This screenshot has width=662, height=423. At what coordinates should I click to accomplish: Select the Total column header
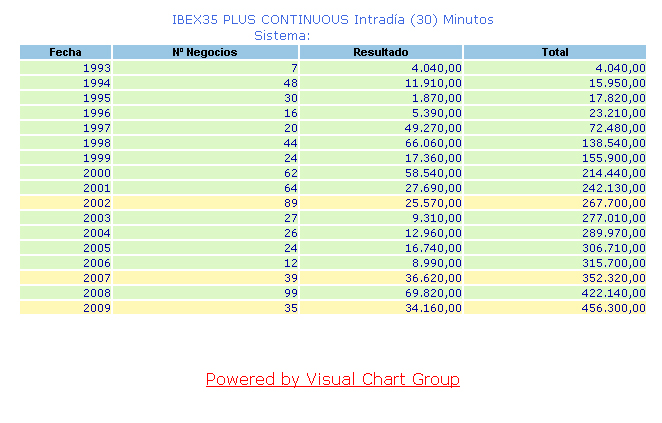click(x=554, y=52)
